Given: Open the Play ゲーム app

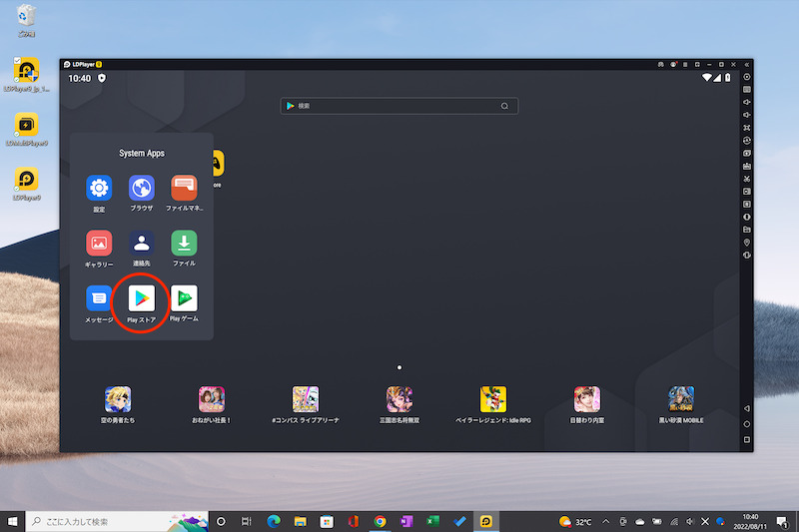Looking at the screenshot, I should [184, 297].
